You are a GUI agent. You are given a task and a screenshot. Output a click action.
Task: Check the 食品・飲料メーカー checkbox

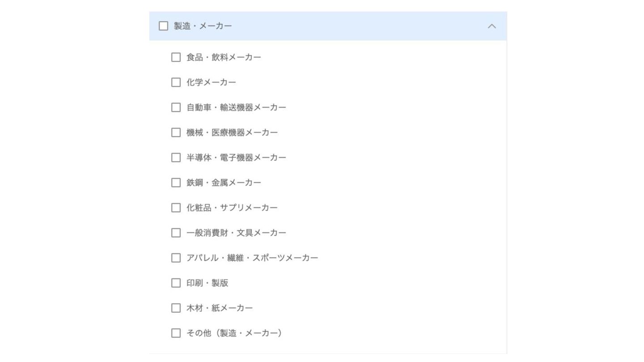pos(176,57)
